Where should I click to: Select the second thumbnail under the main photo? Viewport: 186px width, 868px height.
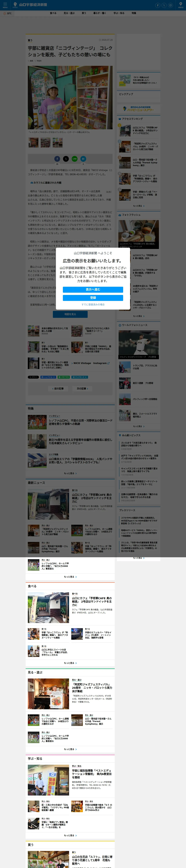coord(46,142)
